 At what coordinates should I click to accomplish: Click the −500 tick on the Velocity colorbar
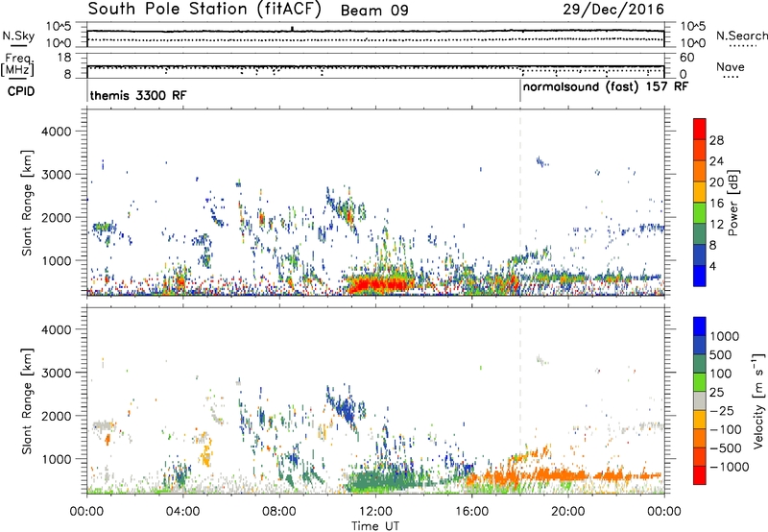[726, 447]
